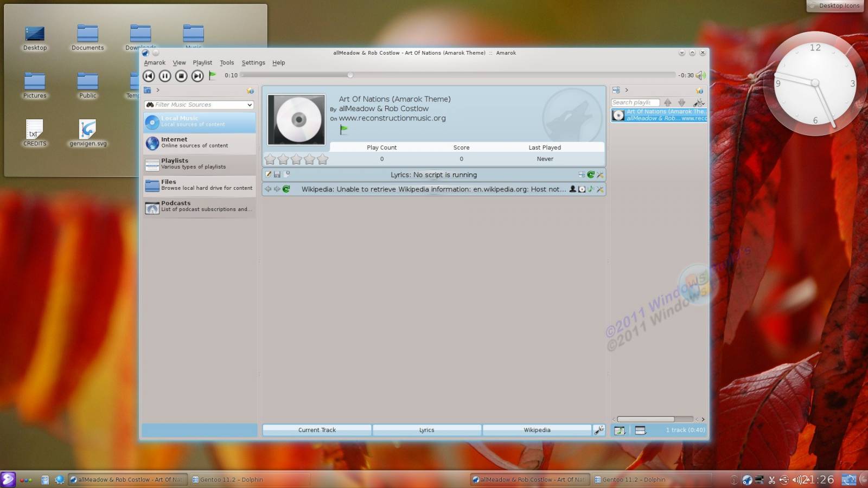
Task: Click the Wikipedia forward arrow
Action: (x=277, y=189)
